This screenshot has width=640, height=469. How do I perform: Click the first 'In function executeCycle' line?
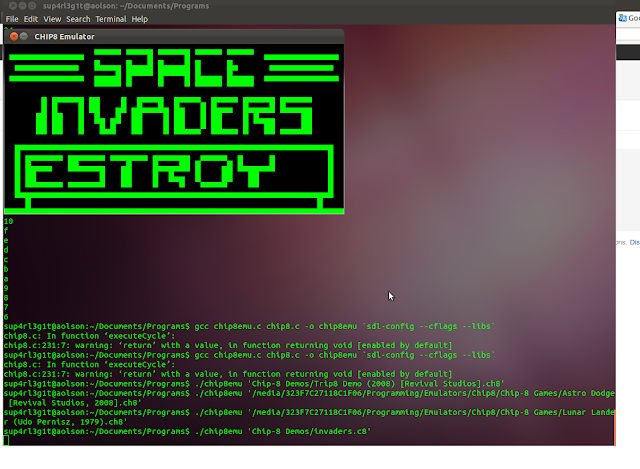coord(89,336)
